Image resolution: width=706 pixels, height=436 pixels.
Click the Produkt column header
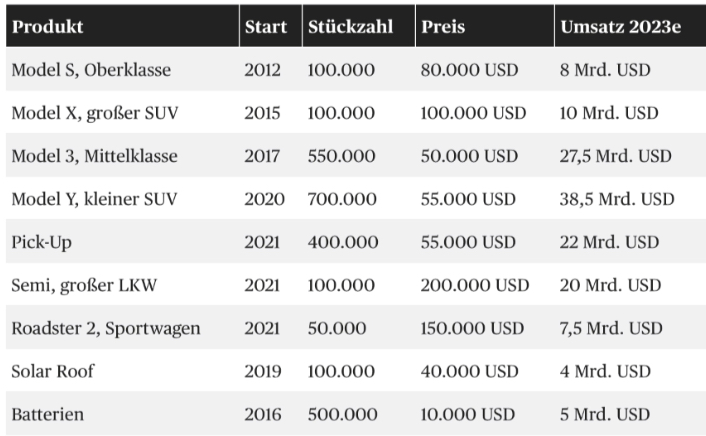click(x=122, y=26)
